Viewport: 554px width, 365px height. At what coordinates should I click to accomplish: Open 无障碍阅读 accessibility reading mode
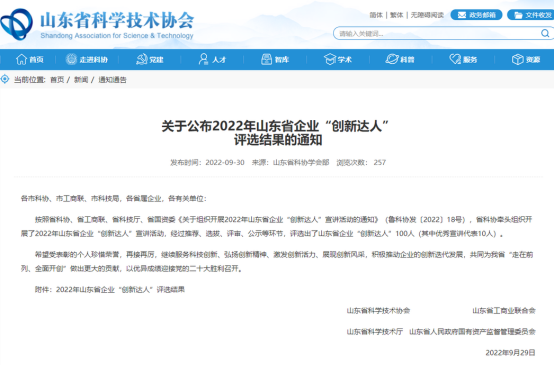(x=427, y=15)
